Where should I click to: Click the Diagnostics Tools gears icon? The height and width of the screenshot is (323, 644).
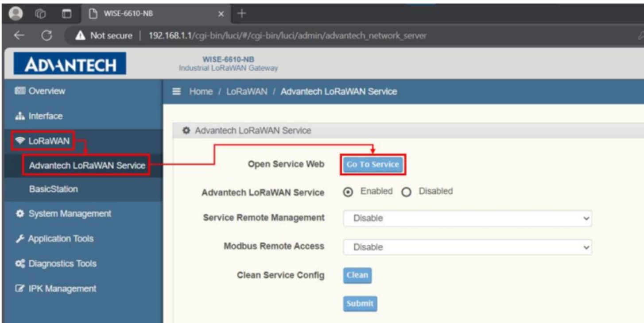point(20,264)
